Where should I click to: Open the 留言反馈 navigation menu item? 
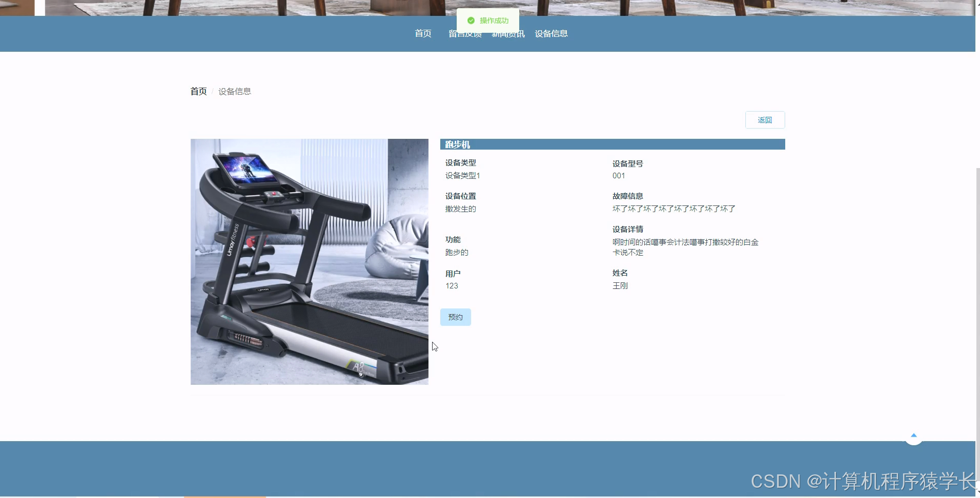[464, 33]
